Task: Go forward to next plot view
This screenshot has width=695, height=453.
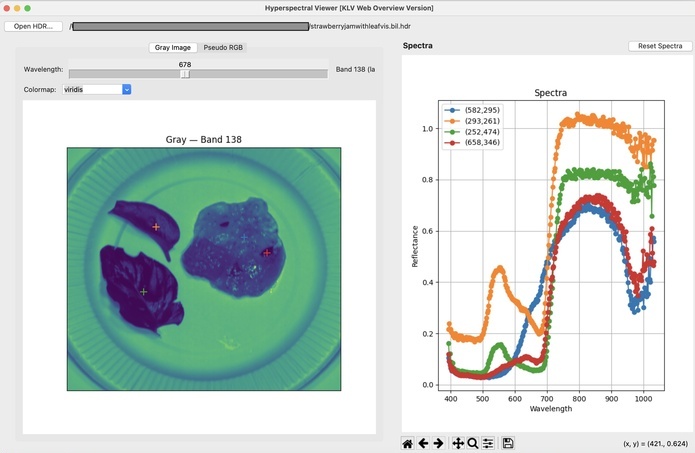Action: (x=438, y=443)
